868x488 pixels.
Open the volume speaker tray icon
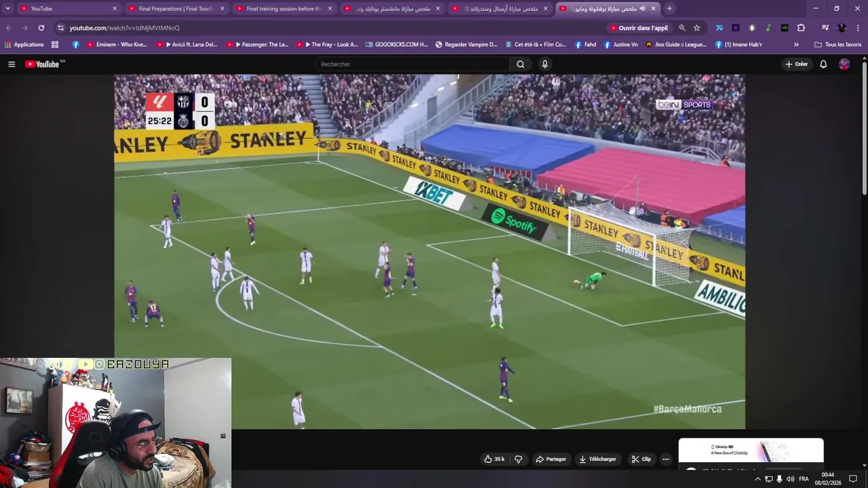pos(791,479)
